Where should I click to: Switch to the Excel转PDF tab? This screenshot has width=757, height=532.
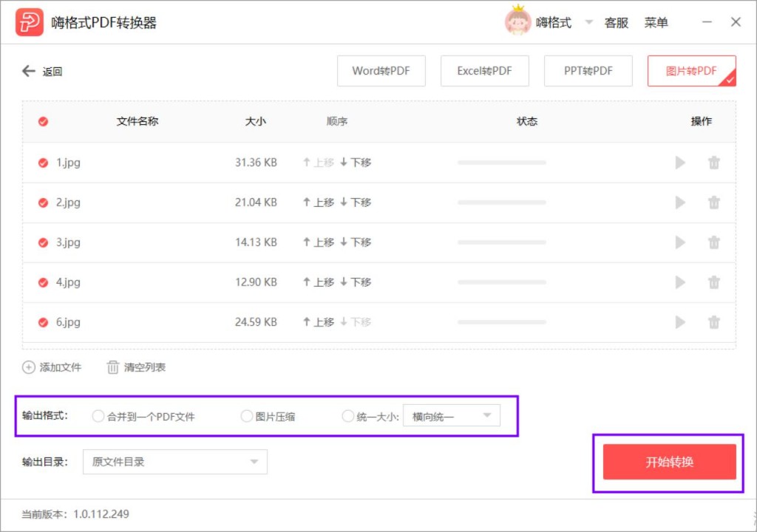[x=485, y=71]
